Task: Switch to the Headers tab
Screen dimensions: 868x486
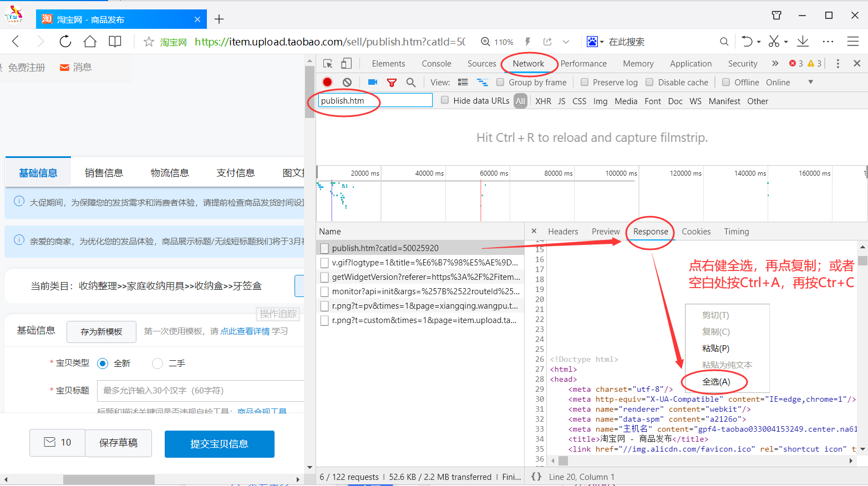Action: pos(563,232)
